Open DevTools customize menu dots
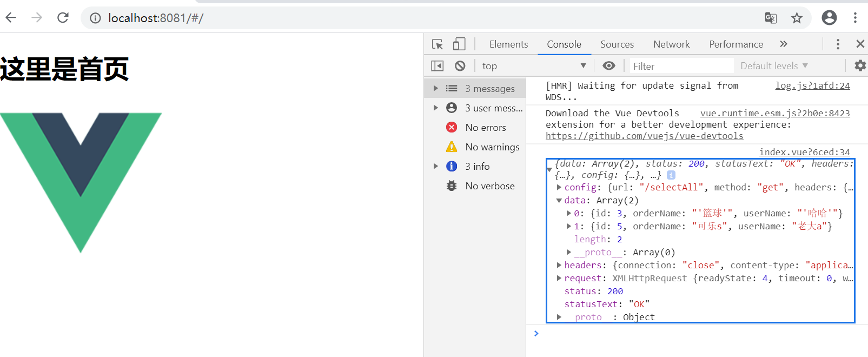This screenshot has height=357, width=868. tap(838, 44)
